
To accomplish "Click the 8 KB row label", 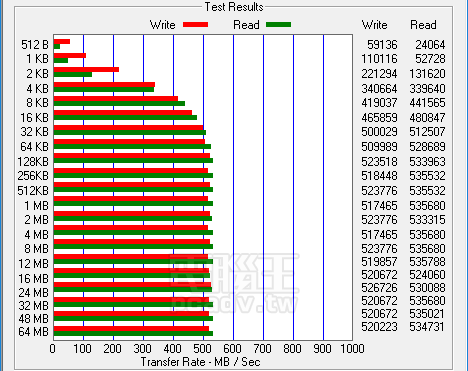I will coord(37,103).
